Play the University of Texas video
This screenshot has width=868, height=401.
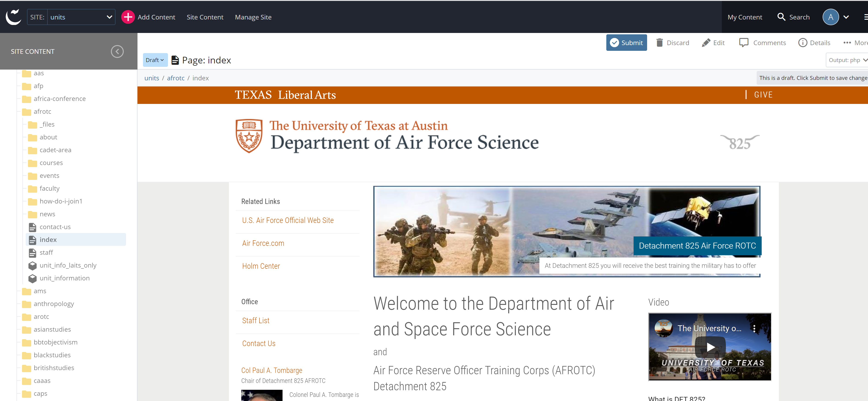click(710, 347)
